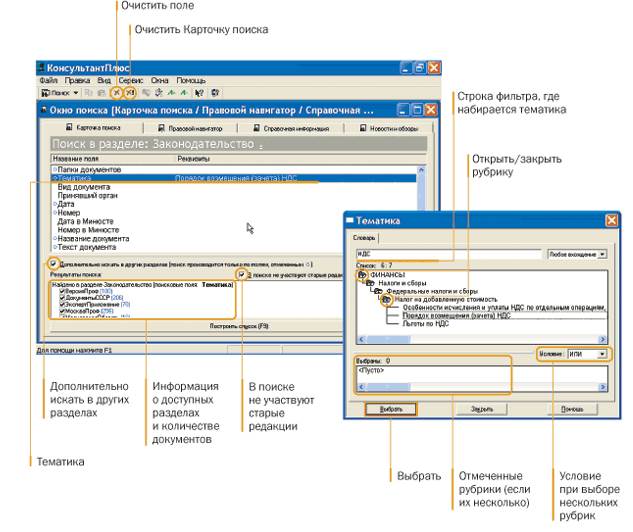Select the Словарь tab in Тематика
This screenshot has height=532, width=633.
[364, 238]
